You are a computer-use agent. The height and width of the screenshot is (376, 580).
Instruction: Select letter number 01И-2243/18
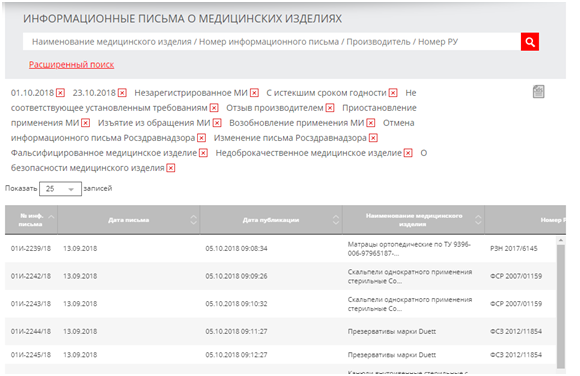31,304
